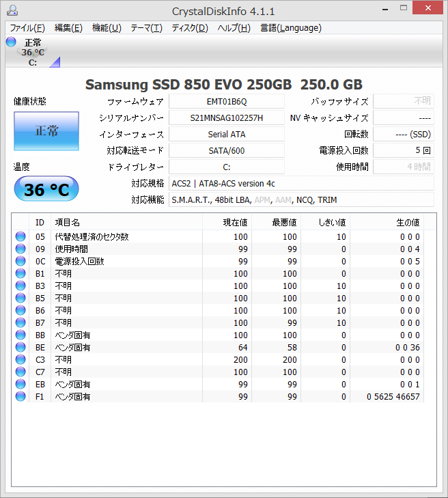Click the 現在値 column header
448x498 pixels.
pos(227,222)
